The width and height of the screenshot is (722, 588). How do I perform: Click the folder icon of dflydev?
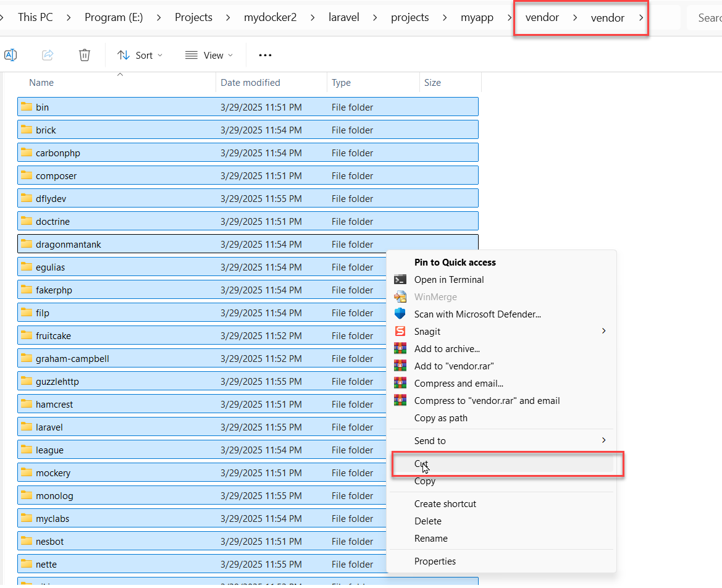coord(27,198)
